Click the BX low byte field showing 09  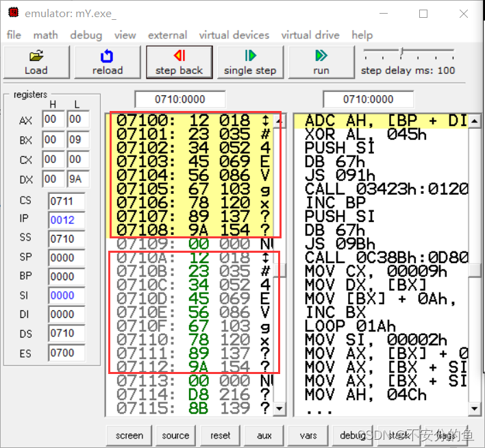(x=78, y=140)
